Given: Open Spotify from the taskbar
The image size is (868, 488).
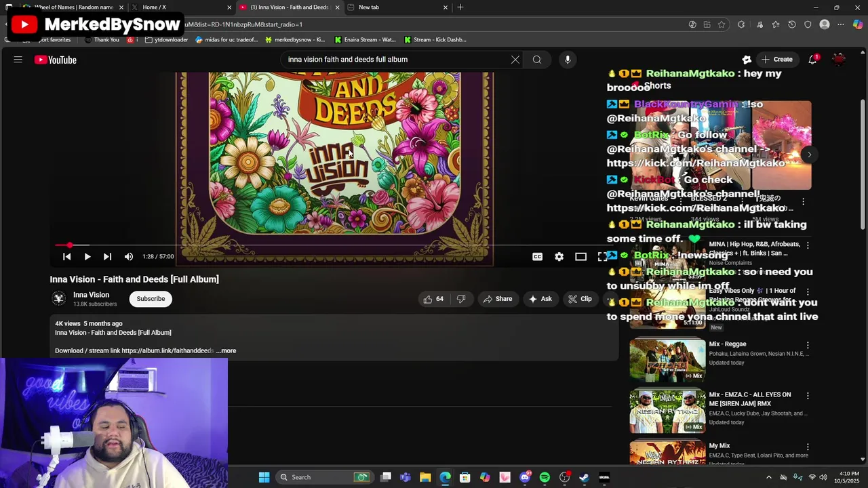Looking at the screenshot, I should [x=545, y=477].
